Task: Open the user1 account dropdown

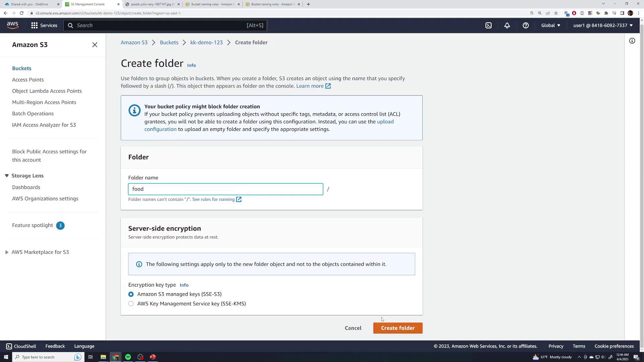Action: 603,25
